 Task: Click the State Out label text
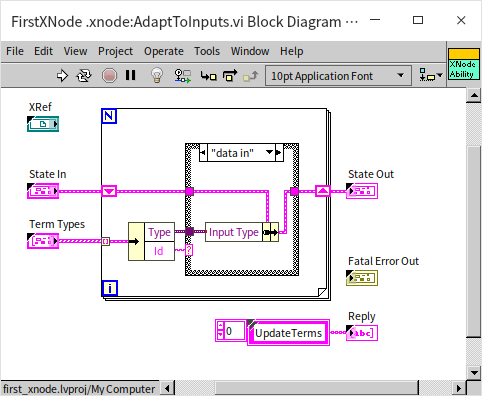click(371, 174)
